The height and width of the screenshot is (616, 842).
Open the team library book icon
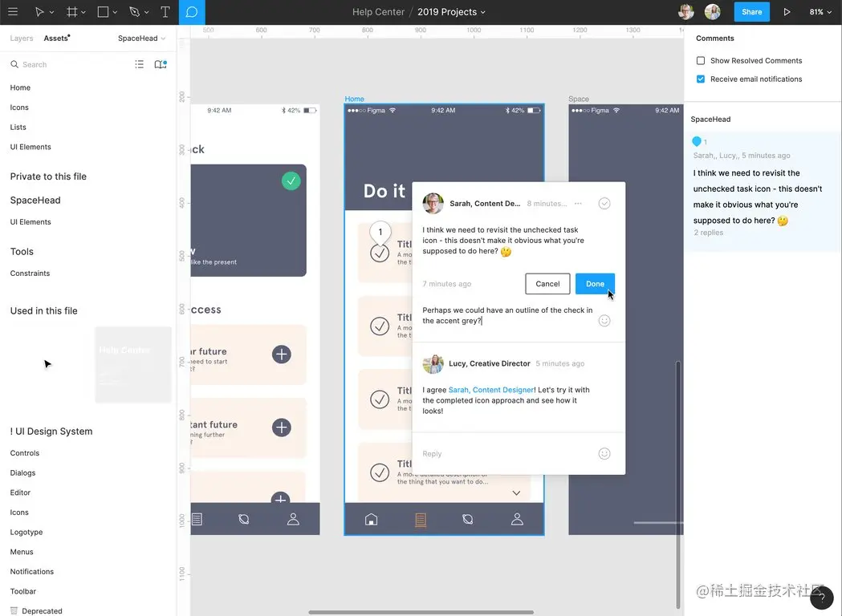160,64
